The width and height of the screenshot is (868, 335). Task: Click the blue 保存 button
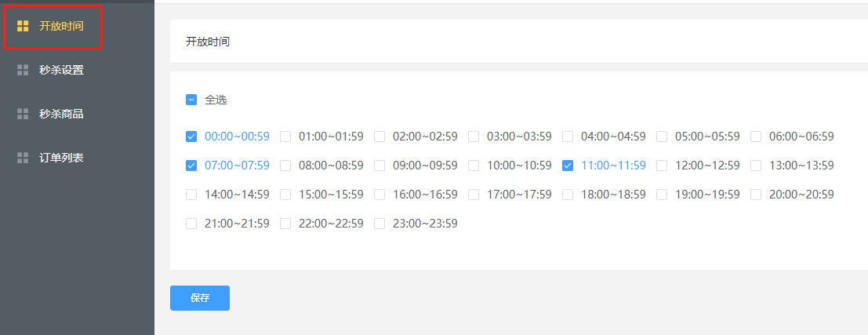(200, 298)
